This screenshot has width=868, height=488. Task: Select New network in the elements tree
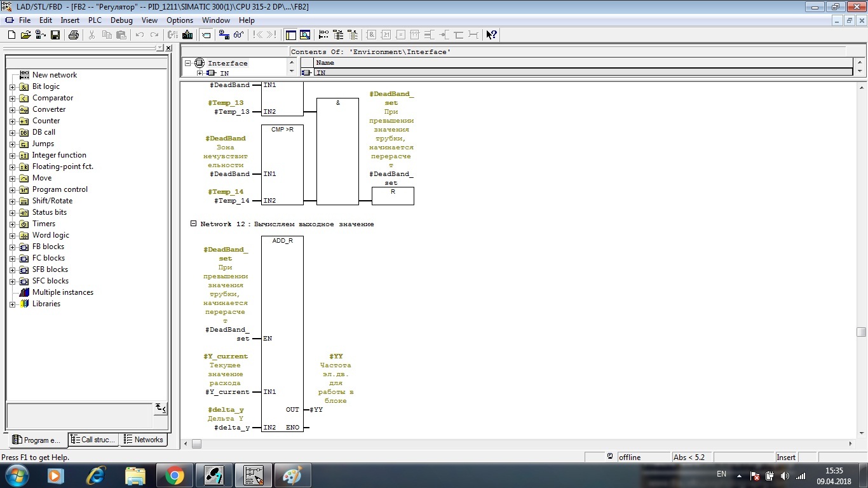(55, 75)
